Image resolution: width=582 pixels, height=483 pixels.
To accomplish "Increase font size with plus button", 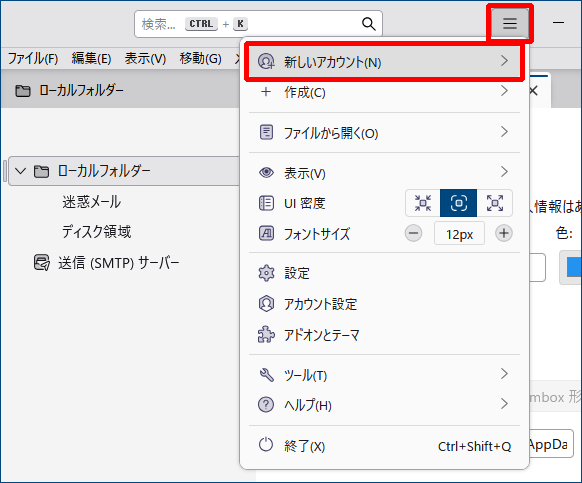I will coord(504,234).
